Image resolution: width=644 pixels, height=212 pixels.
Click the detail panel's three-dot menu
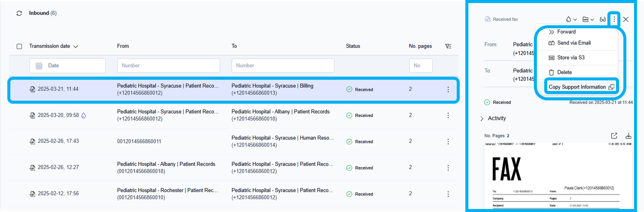point(614,19)
